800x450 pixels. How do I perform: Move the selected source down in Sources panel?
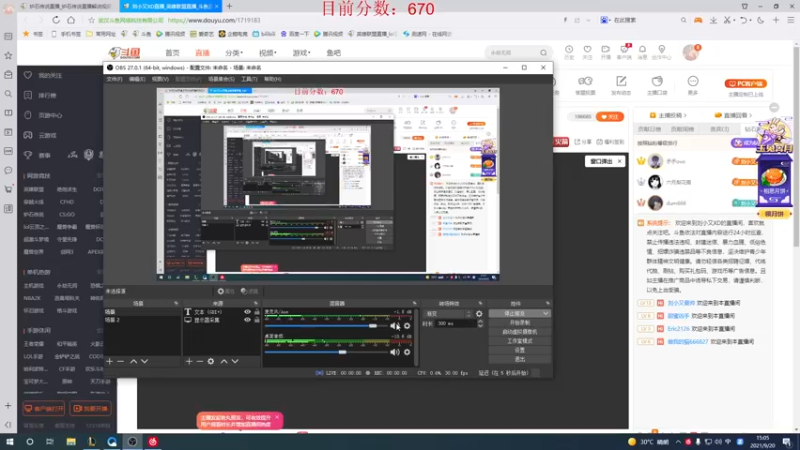[235, 361]
